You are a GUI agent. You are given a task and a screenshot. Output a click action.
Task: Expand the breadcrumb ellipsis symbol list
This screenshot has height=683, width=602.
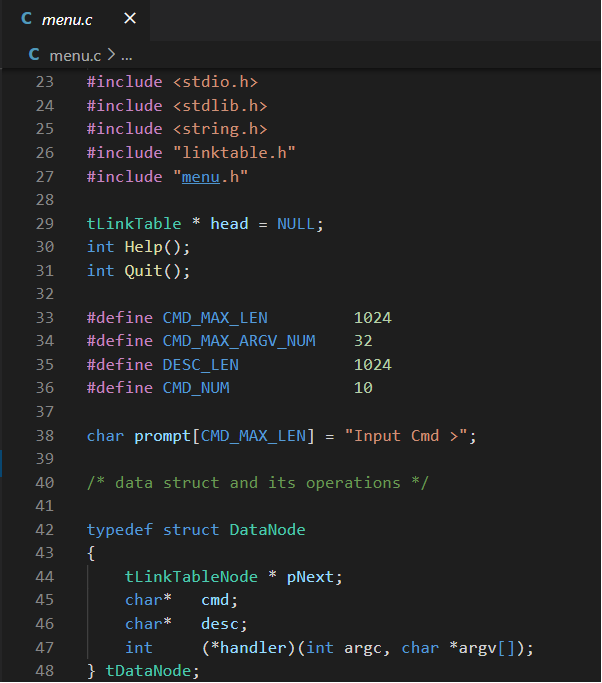126,54
